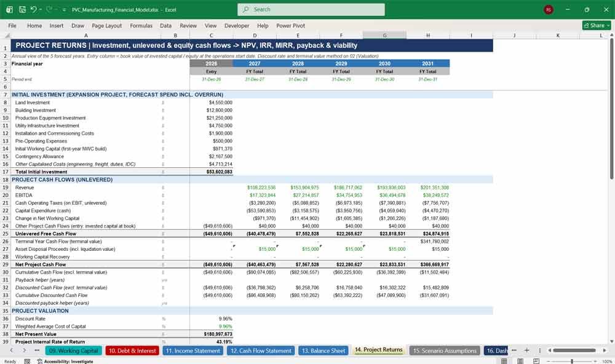Open the Power Pivot ribbon tab

pyautogui.click(x=290, y=25)
